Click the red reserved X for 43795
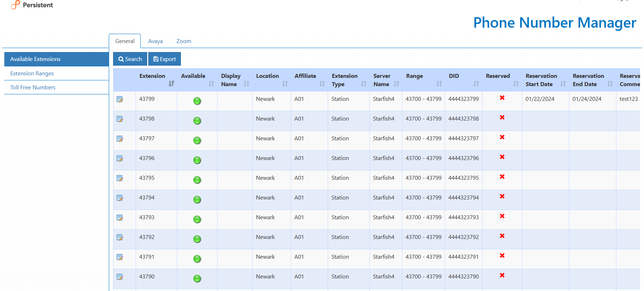The width and height of the screenshot is (644, 291). [502, 177]
